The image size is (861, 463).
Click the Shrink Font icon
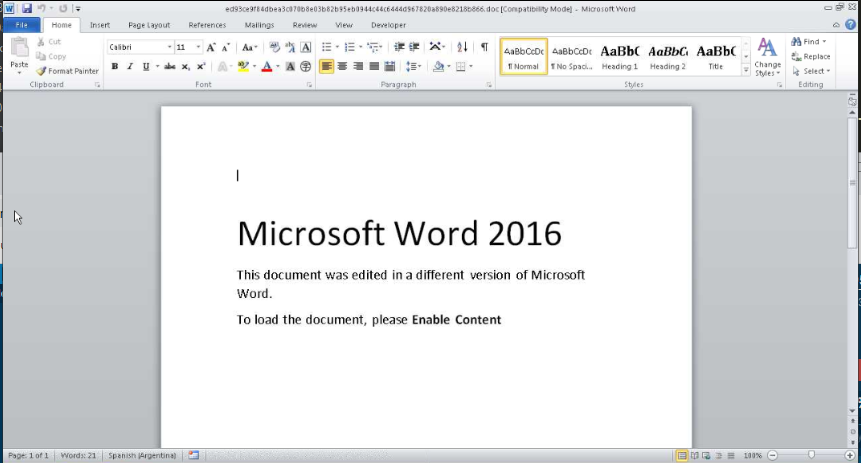click(x=225, y=47)
